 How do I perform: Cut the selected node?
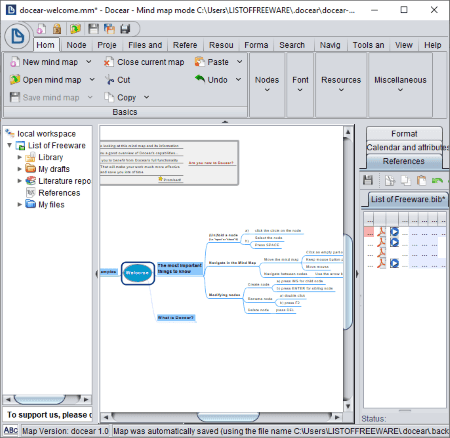(117, 80)
